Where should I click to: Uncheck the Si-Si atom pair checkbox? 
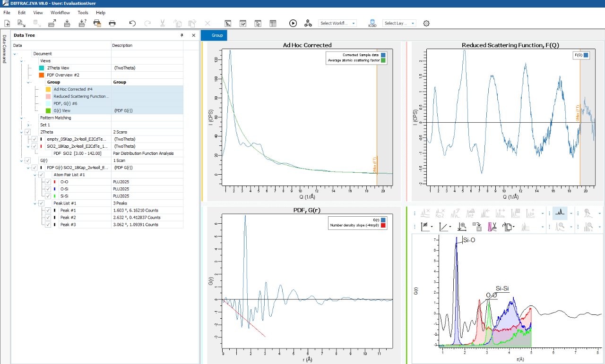pos(48,196)
